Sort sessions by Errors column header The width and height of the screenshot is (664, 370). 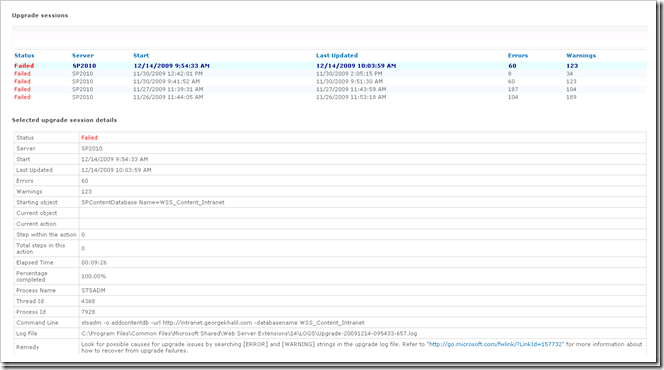(x=518, y=55)
